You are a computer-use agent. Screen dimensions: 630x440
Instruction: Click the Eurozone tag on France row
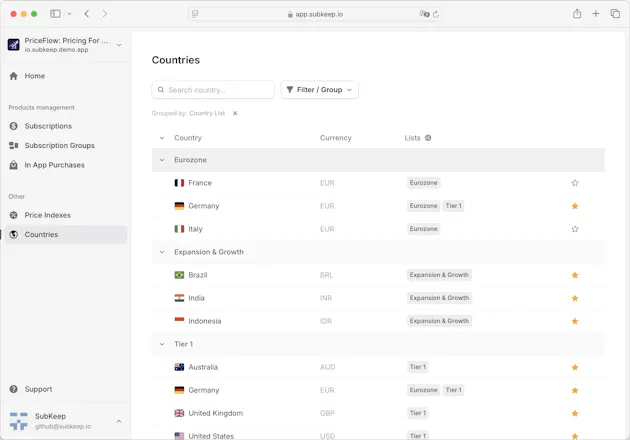coord(423,183)
